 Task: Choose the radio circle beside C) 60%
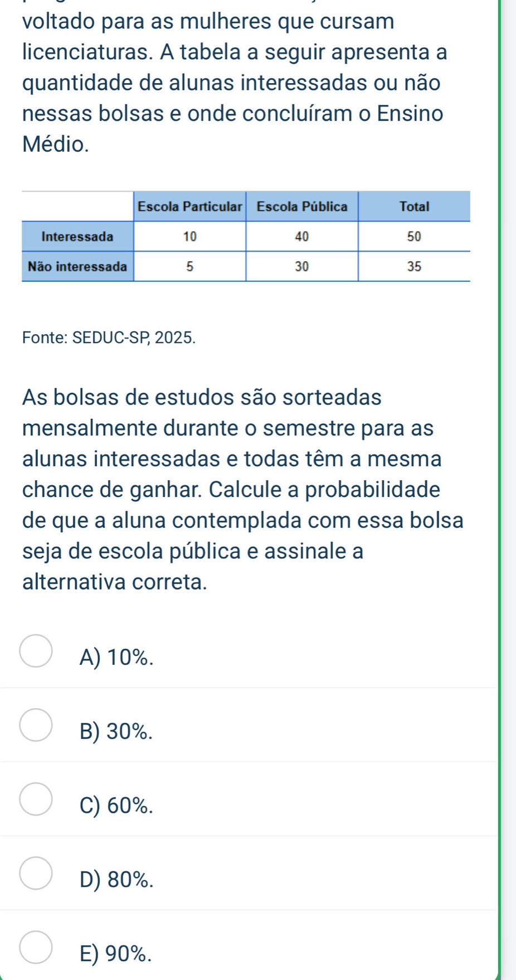(x=36, y=799)
